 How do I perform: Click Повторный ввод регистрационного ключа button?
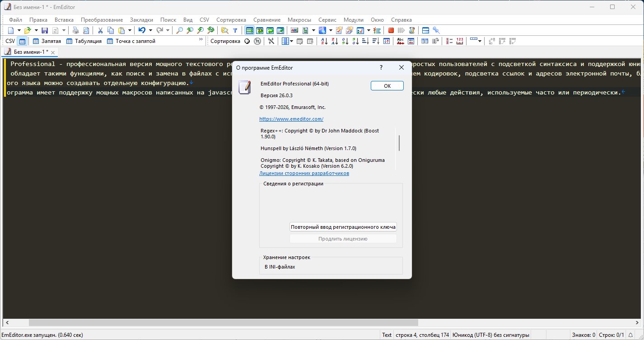click(343, 227)
